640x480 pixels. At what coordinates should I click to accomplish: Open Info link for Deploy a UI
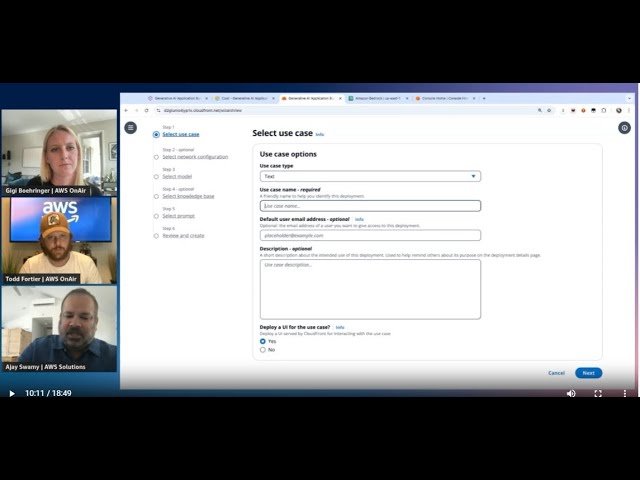click(340, 327)
